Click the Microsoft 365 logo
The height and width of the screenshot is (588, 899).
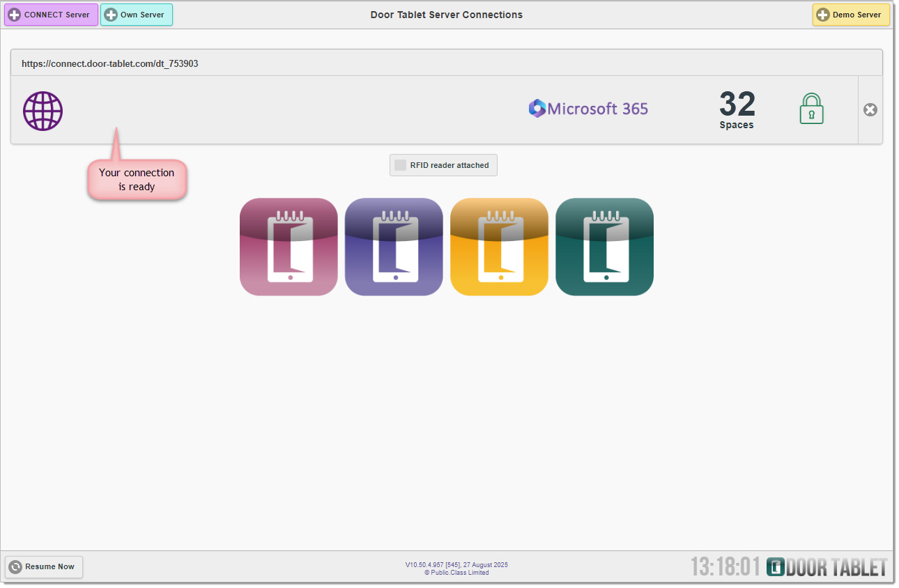pyautogui.click(x=588, y=109)
